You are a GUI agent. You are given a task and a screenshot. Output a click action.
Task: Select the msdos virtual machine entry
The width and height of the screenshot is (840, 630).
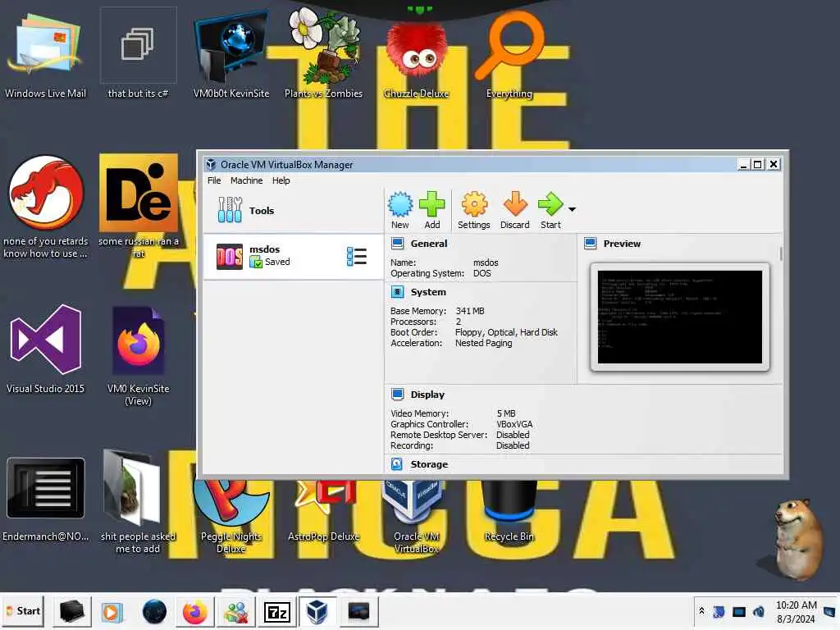pyautogui.click(x=293, y=257)
